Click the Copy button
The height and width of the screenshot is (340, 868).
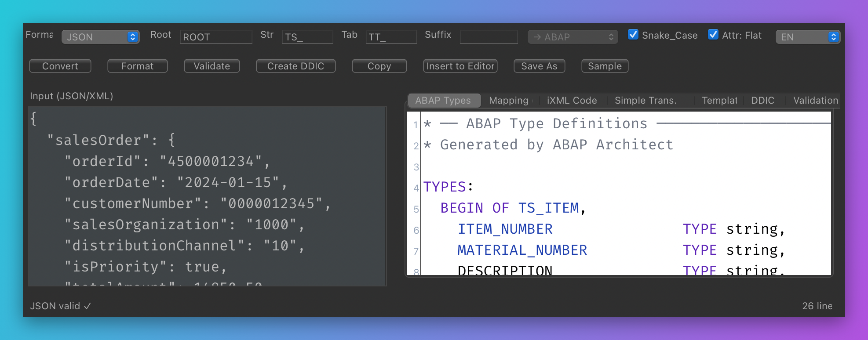(379, 66)
